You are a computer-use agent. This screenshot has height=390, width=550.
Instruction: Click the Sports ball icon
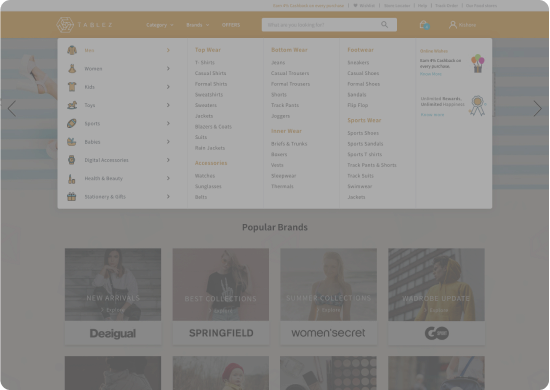(72, 123)
